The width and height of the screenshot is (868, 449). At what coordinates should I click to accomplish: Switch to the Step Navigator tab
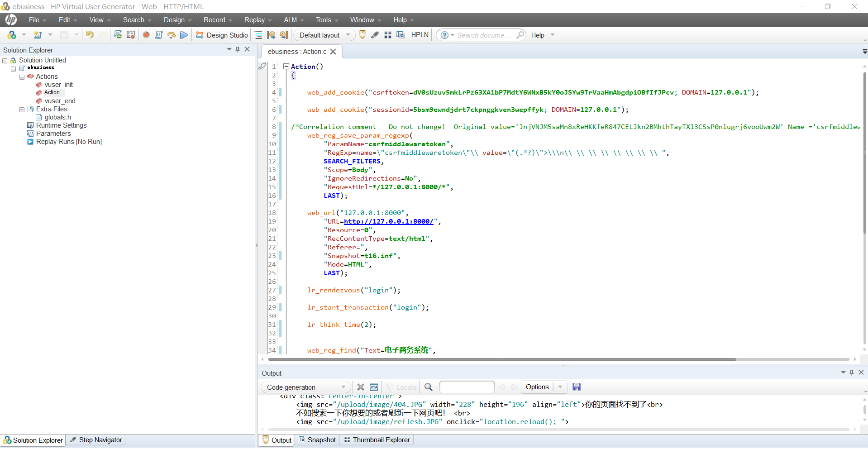tap(96, 440)
